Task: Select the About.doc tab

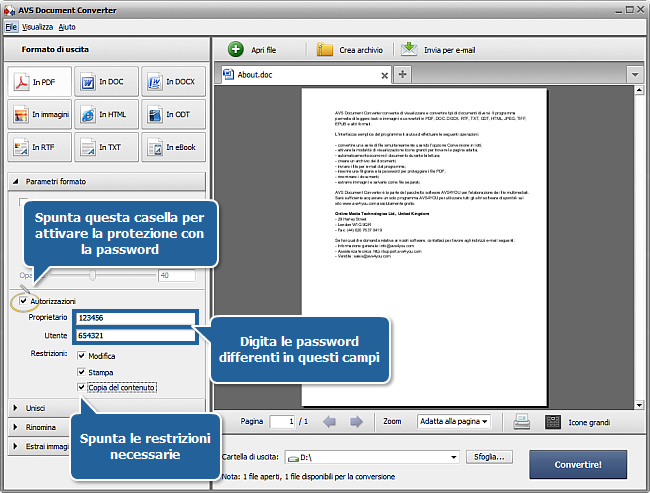Action: [x=306, y=75]
